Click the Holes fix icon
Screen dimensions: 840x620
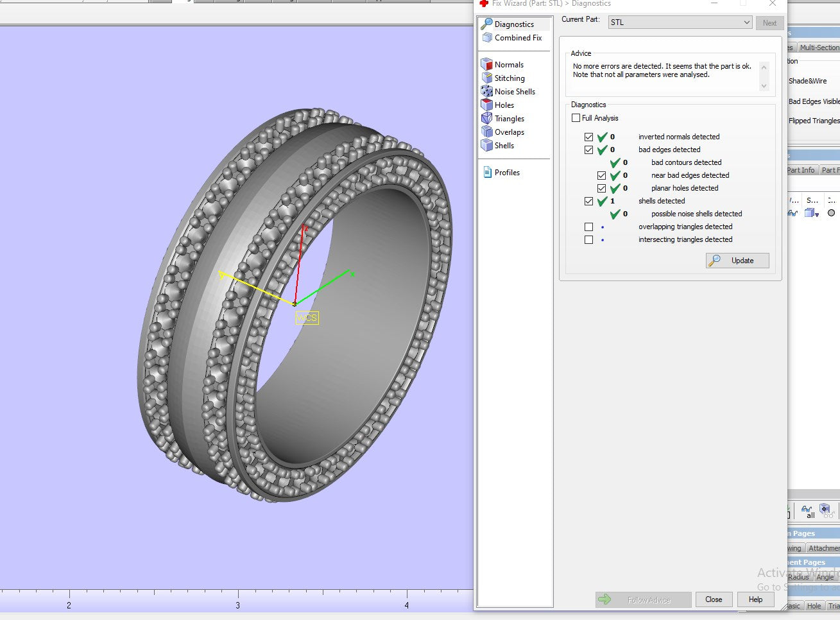pos(486,105)
